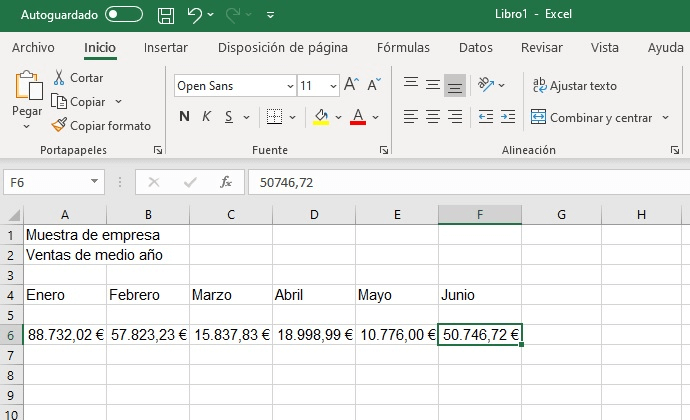Open the Portapapeles dialog launcher
Image resolution: width=690 pixels, height=420 pixels.
coord(158,151)
